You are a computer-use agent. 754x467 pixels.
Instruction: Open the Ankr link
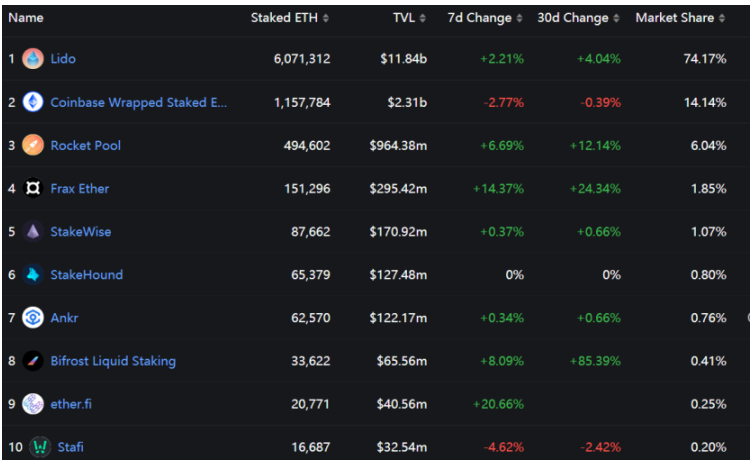click(64, 318)
